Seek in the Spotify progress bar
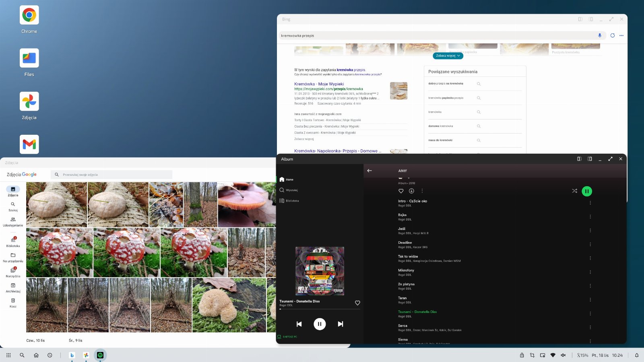Viewport: 644px width, 362px height. 320,309
